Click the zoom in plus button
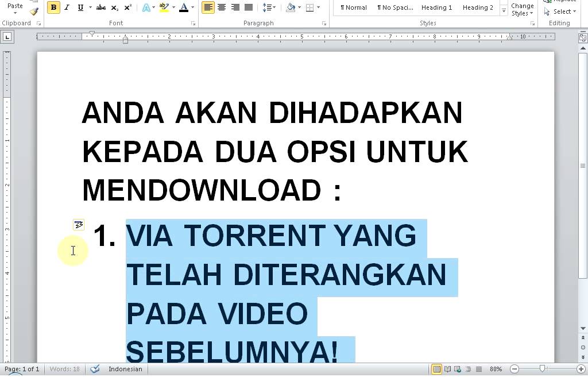 click(582, 370)
